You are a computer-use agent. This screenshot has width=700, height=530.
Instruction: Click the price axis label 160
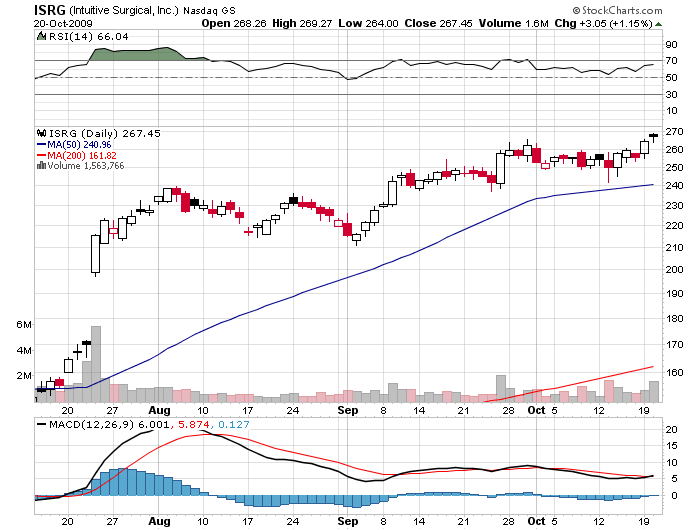674,372
